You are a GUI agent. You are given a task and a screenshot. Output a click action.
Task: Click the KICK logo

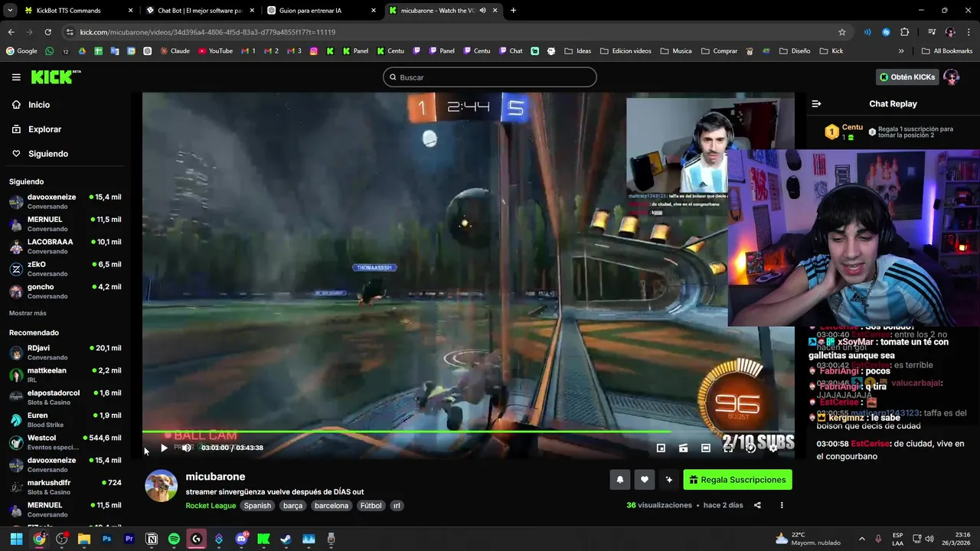(55, 77)
